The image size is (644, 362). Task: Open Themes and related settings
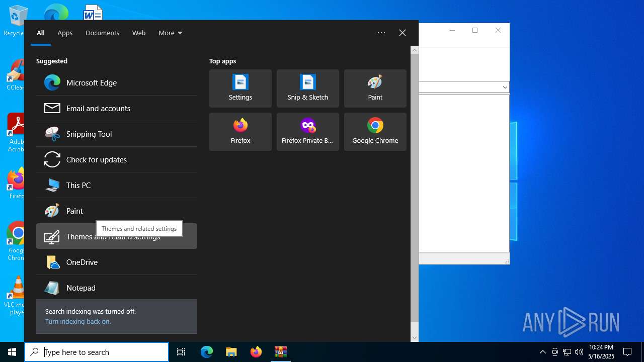point(117,236)
